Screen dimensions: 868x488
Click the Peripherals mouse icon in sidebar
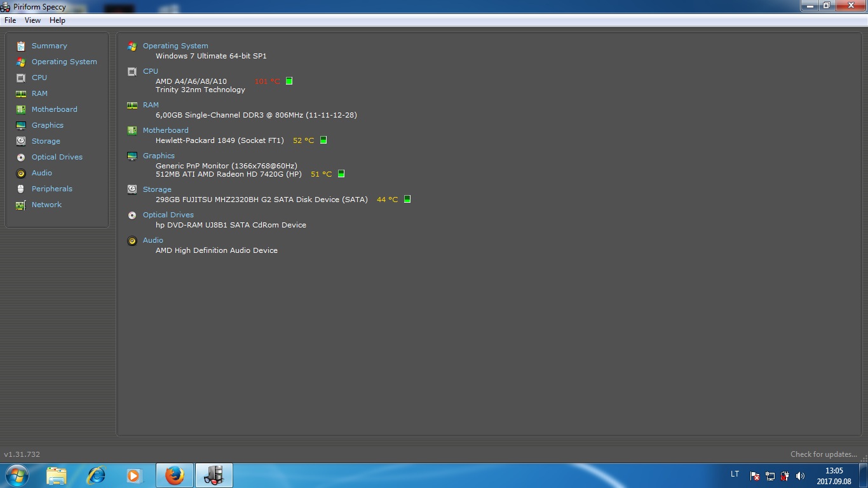tap(21, 189)
